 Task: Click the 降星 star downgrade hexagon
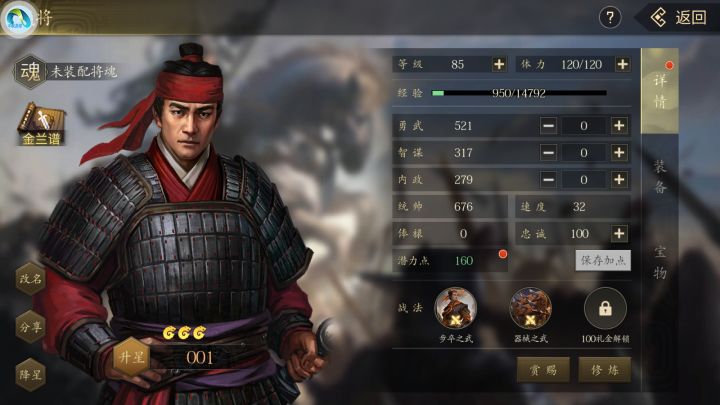(x=30, y=375)
